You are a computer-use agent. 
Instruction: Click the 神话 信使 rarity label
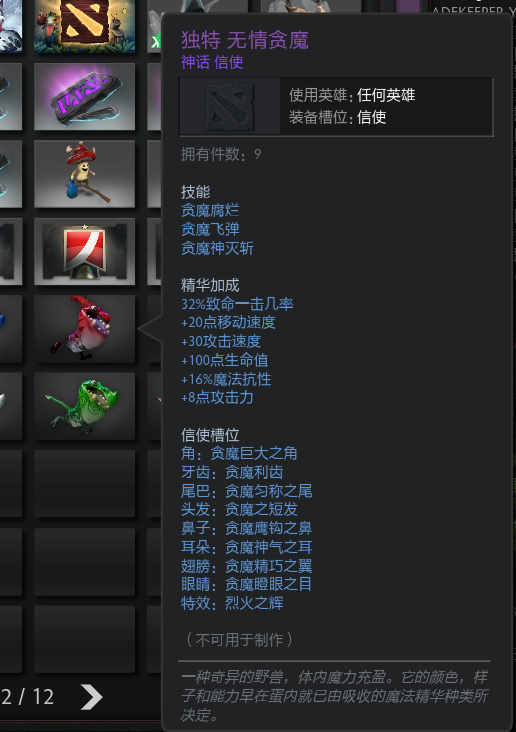[x=212, y=62]
